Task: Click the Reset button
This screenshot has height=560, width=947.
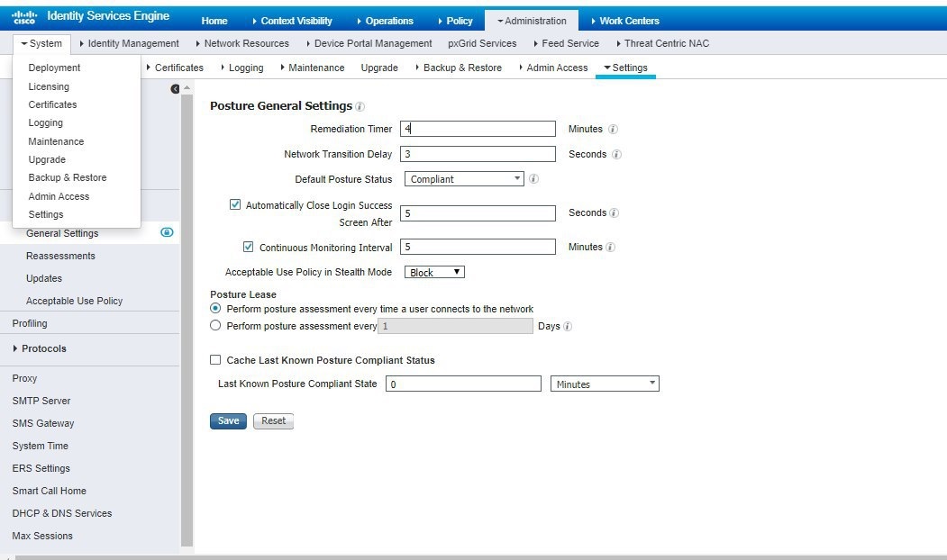Action: coord(273,420)
